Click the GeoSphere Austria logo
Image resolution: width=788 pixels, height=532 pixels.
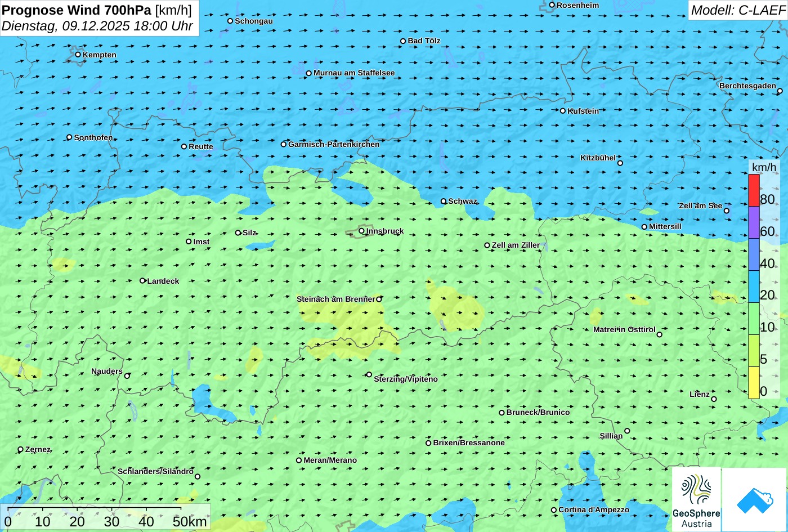click(x=696, y=499)
